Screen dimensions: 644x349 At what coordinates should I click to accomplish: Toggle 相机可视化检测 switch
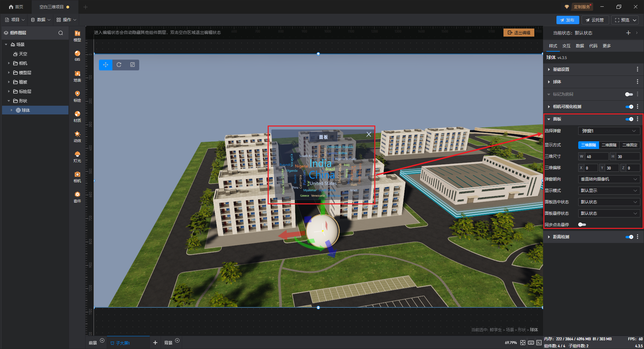(629, 107)
